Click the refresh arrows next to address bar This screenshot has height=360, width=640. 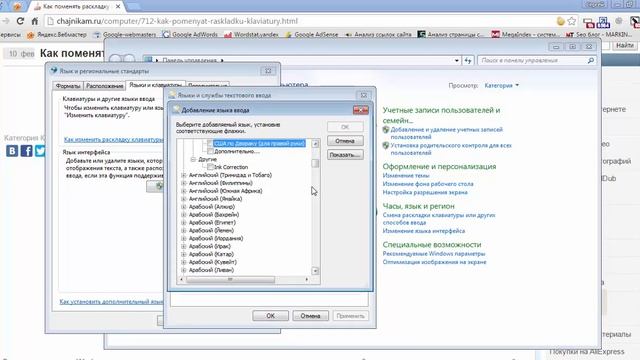click(x=468, y=60)
